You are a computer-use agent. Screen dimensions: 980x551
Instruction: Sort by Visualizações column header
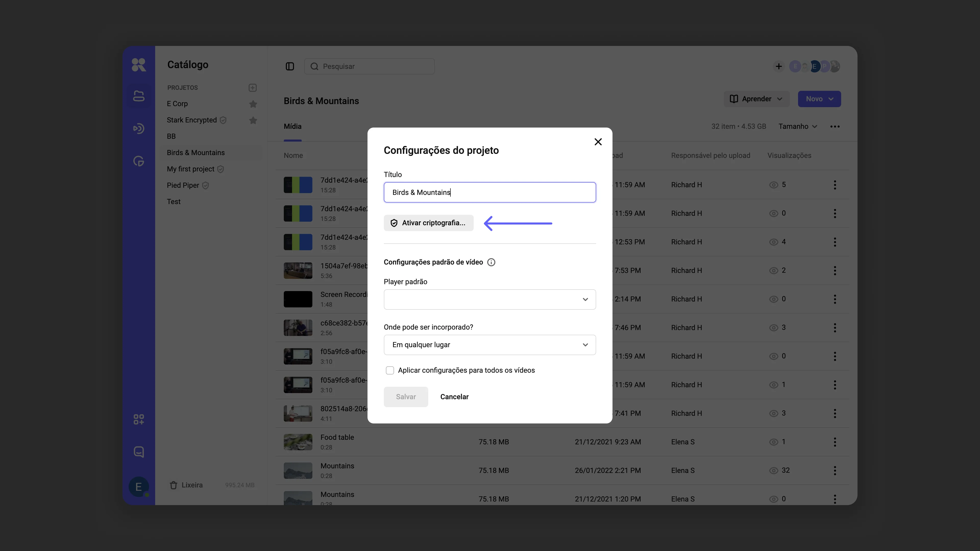coord(789,156)
